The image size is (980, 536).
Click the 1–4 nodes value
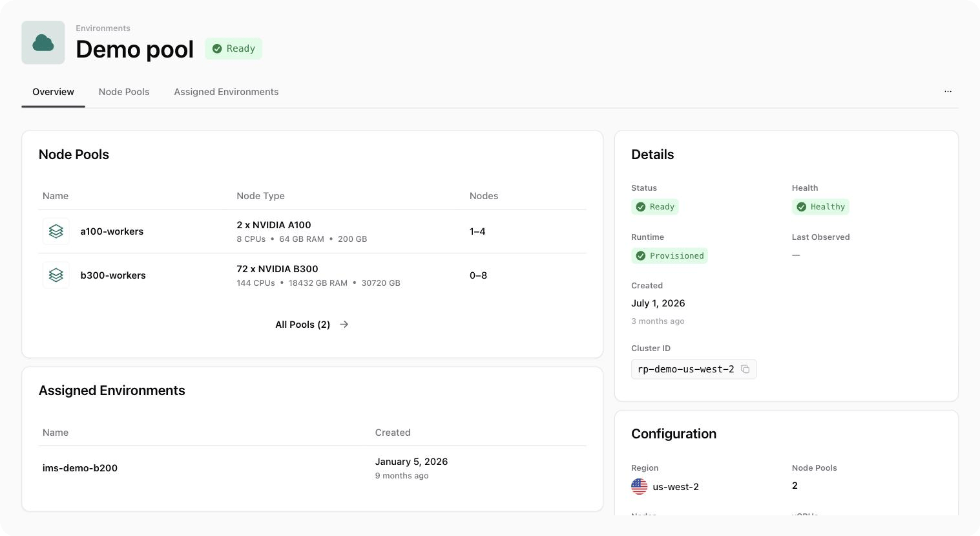click(x=477, y=231)
